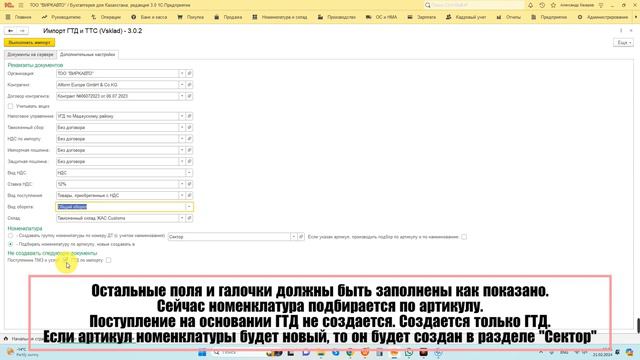Click the search field in title bar
Screen dimensions: 640x360
[473, 5]
